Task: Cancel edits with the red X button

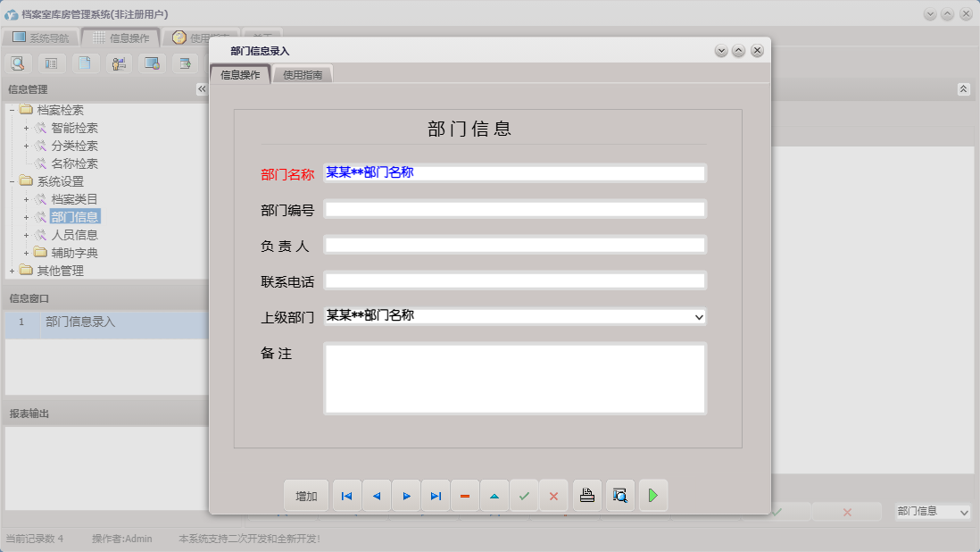Action: point(553,495)
